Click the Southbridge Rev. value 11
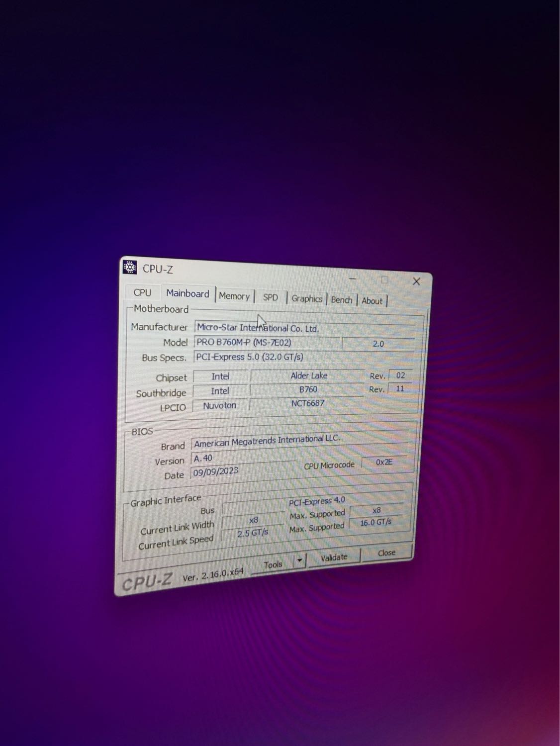Screen dimensions: 560x746 [x=400, y=388]
